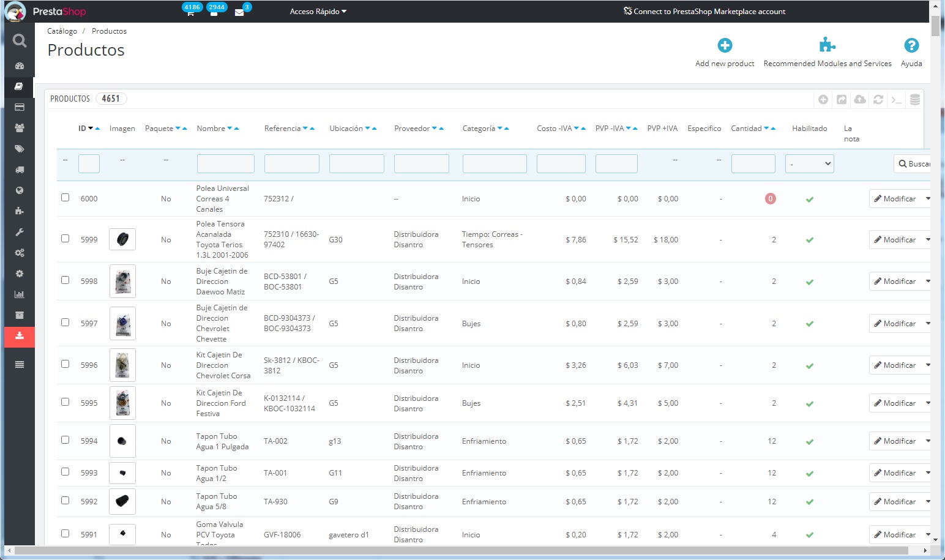The height and width of the screenshot is (560, 945).
Task: Select the checkbox for product 5997
Action: 65,323
